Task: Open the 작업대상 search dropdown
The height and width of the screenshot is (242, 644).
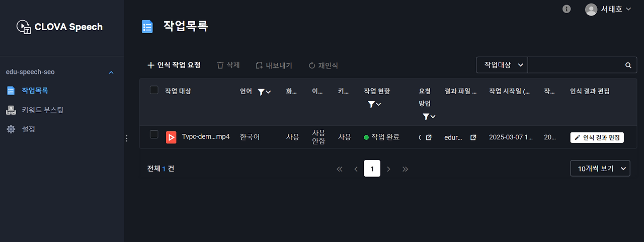Action: click(x=502, y=65)
